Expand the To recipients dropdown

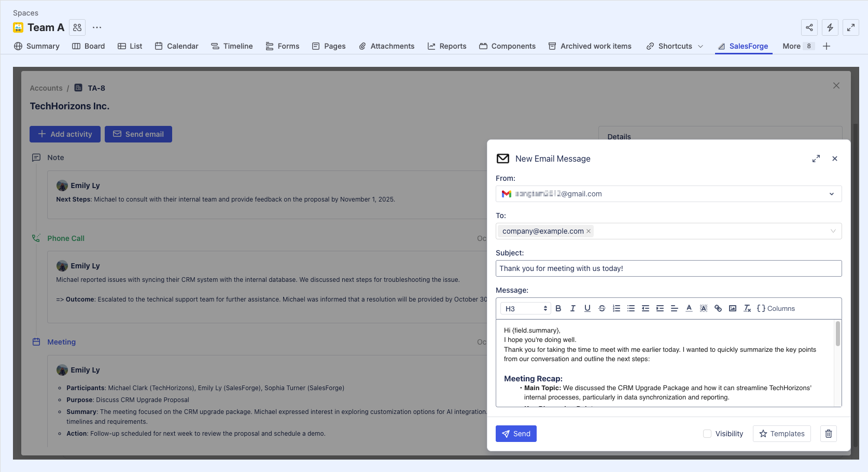coord(833,231)
